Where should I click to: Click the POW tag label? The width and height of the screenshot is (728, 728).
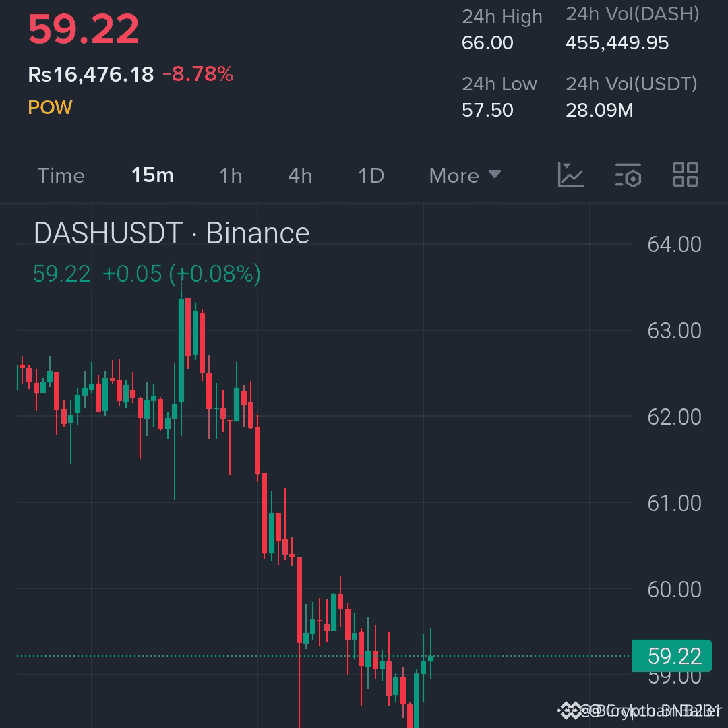(50, 107)
